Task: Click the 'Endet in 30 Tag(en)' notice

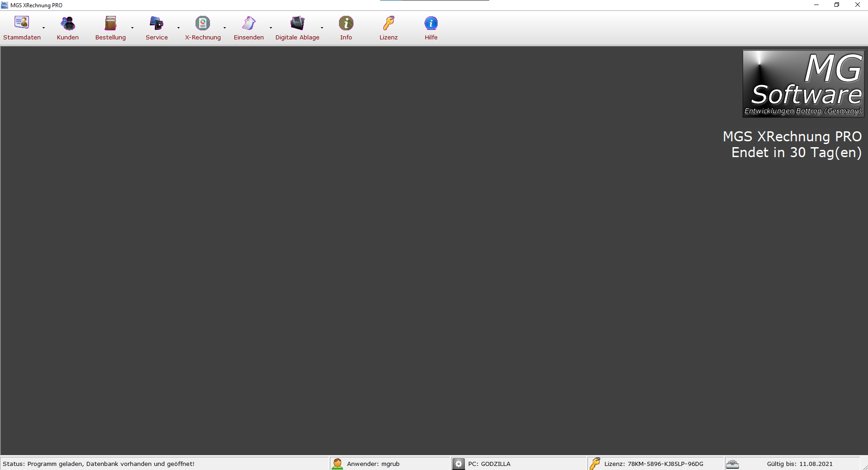Action: point(796,153)
